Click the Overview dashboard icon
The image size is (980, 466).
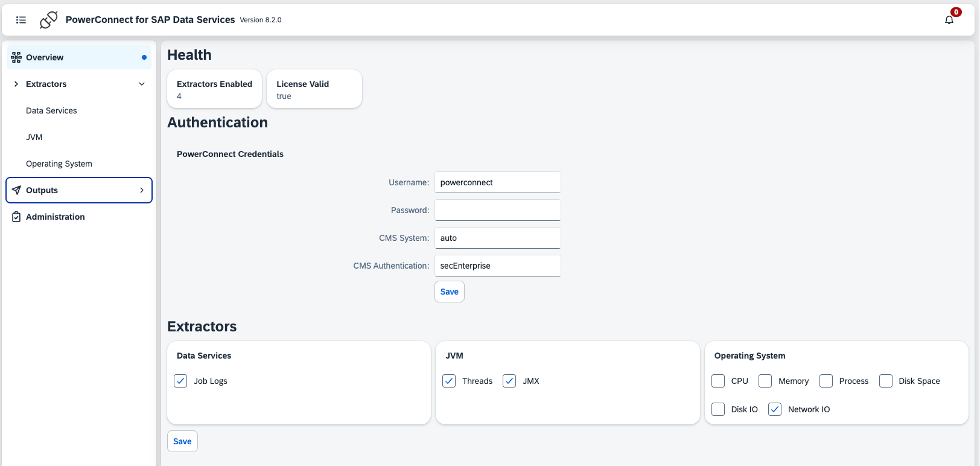pyautogui.click(x=16, y=57)
